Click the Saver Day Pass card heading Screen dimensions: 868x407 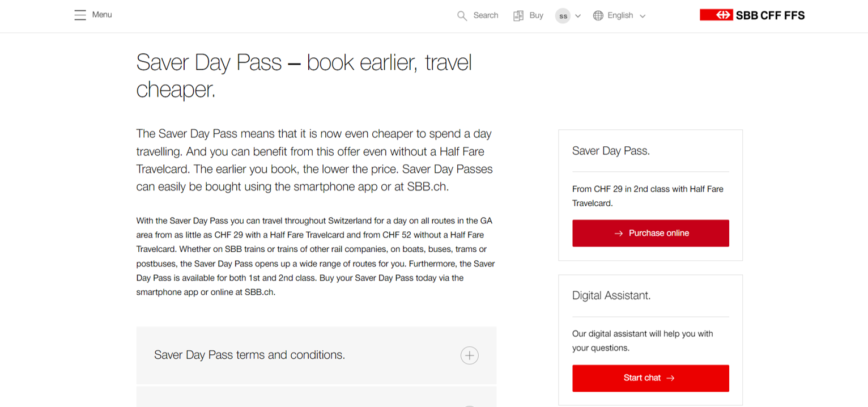(611, 151)
